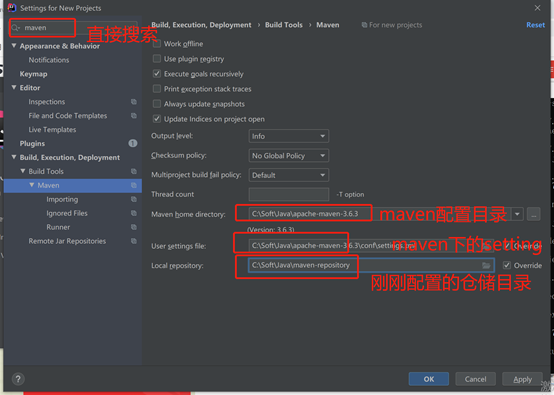Image resolution: width=554 pixels, height=395 pixels.
Task: Click the copy icon beside File and Code Templates
Action: pyautogui.click(x=134, y=116)
